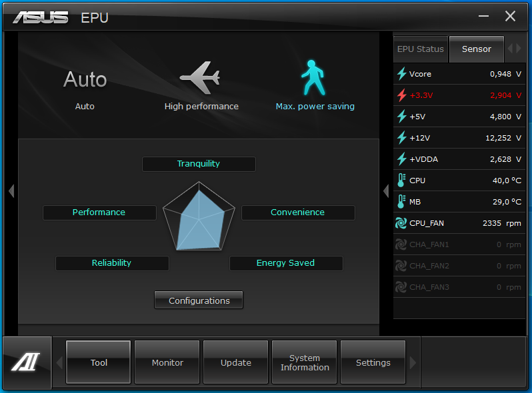Show previous sensor tab with left arrow
The image size is (532, 393).
click(510, 49)
